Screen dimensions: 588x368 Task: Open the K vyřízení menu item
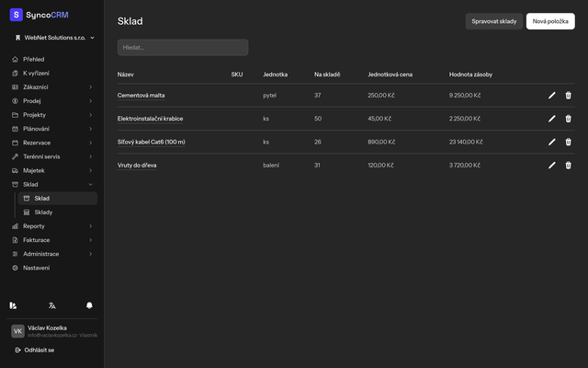coord(52,74)
